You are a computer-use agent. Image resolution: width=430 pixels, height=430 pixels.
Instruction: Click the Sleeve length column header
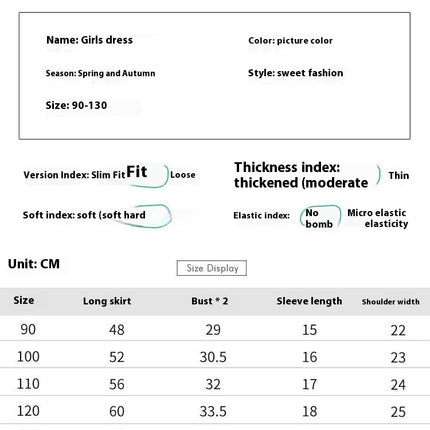click(309, 301)
